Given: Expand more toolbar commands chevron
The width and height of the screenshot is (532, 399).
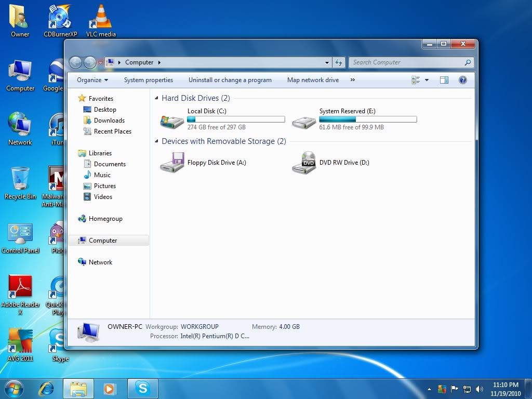Looking at the screenshot, I should (x=353, y=79).
